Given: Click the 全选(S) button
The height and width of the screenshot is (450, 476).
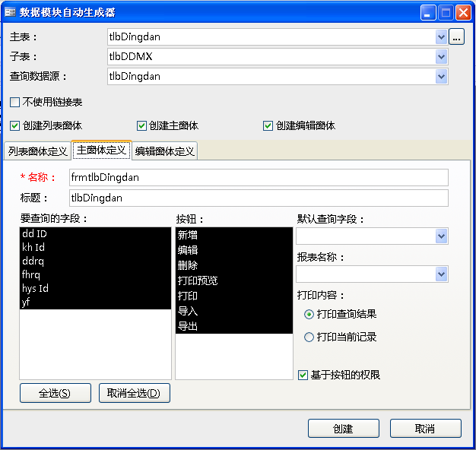Looking at the screenshot, I should pos(56,393).
